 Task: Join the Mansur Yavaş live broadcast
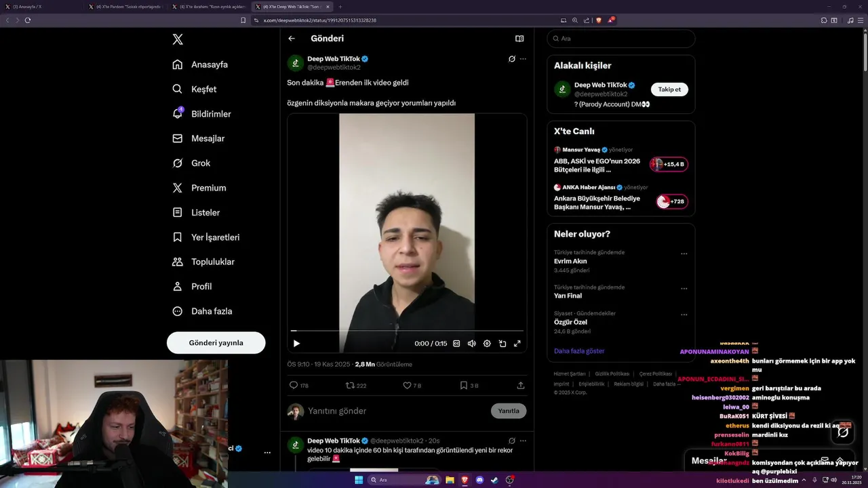tap(669, 164)
